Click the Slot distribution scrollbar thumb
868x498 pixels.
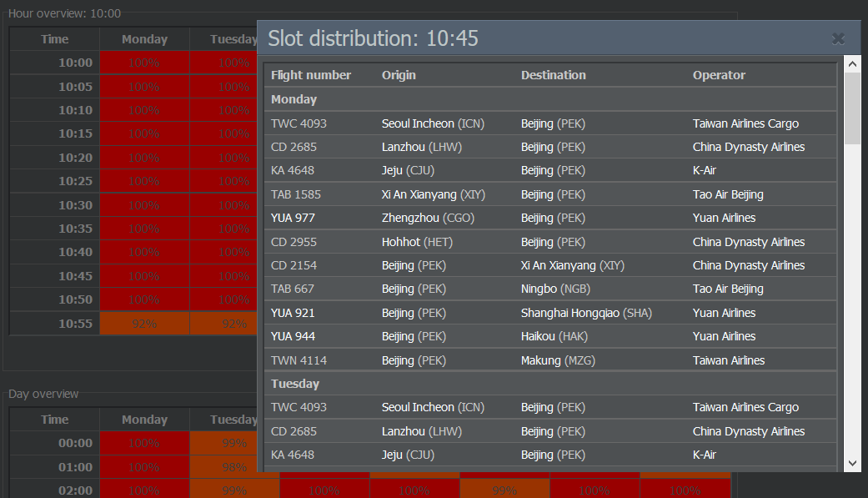click(x=852, y=108)
